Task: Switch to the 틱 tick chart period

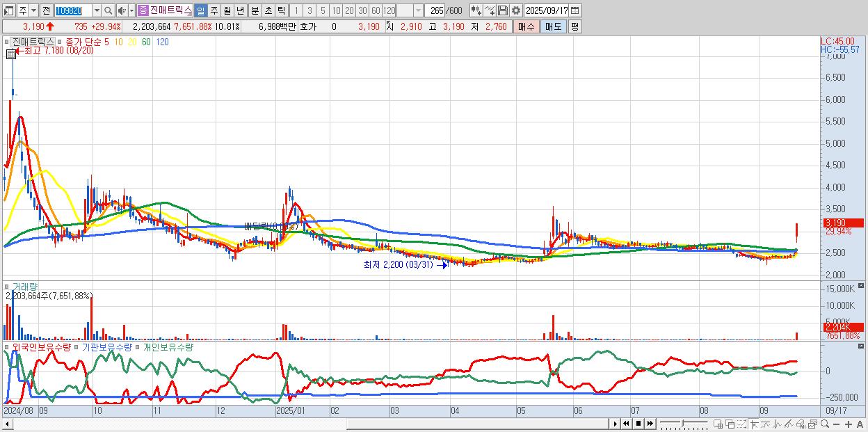Action: coord(281,10)
